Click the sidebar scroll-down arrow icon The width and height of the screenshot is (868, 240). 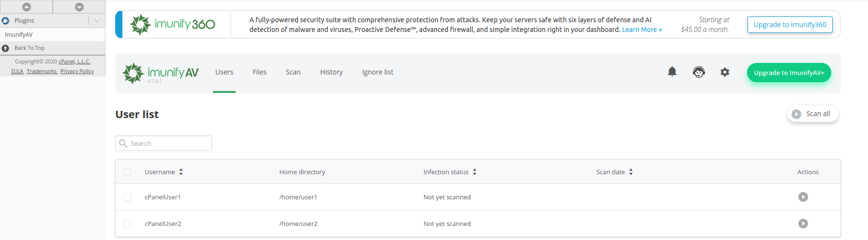point(79,7)
